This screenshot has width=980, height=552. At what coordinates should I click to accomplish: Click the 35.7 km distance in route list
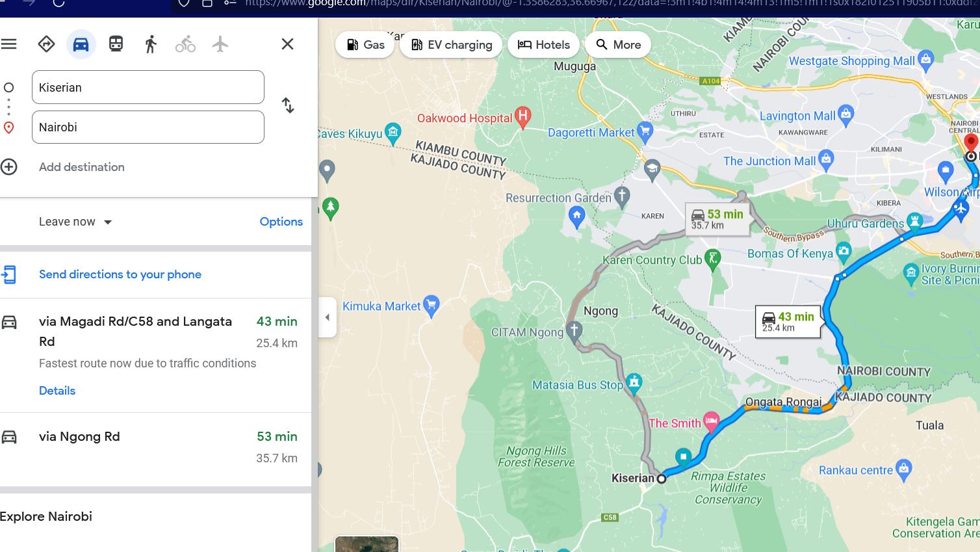click(277, 458)
